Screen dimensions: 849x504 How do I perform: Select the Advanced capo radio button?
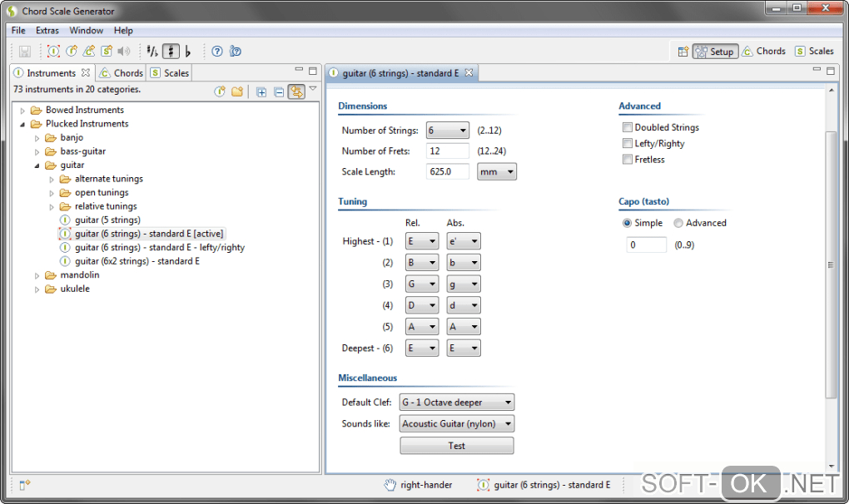tap(678, 223)
